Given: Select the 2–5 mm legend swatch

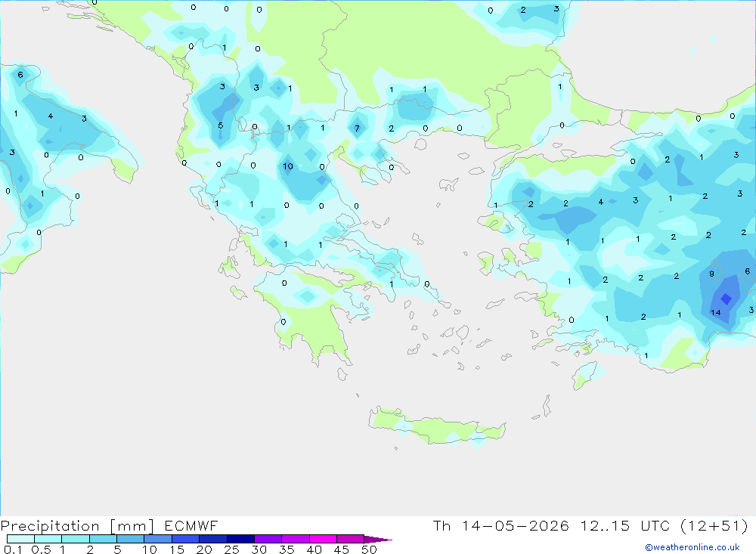Looking at the screenshot, I should click(x=103, y=539).
